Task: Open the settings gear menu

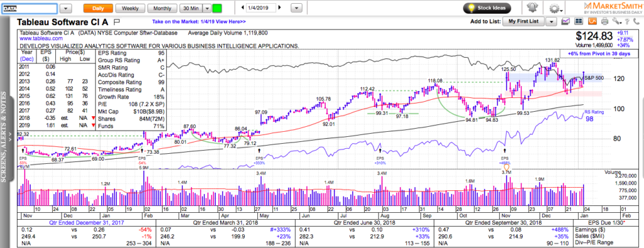Action: coord(555,8)
